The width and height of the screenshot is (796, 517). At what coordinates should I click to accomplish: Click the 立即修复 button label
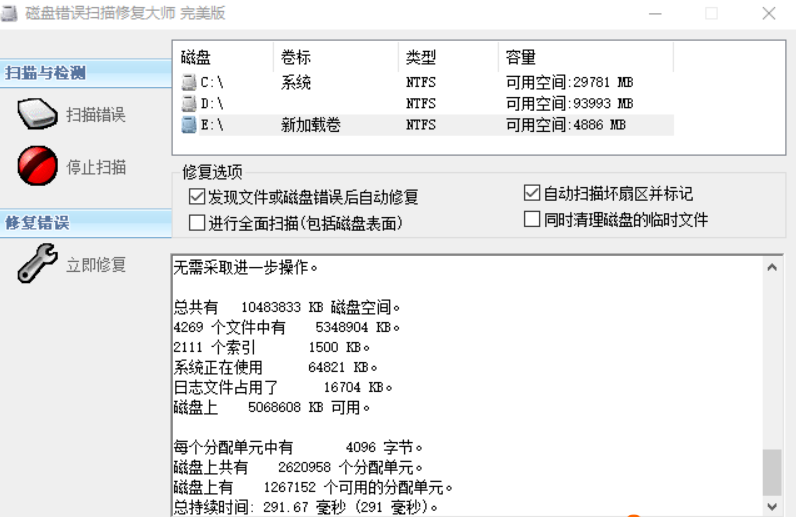pos(96,265)
